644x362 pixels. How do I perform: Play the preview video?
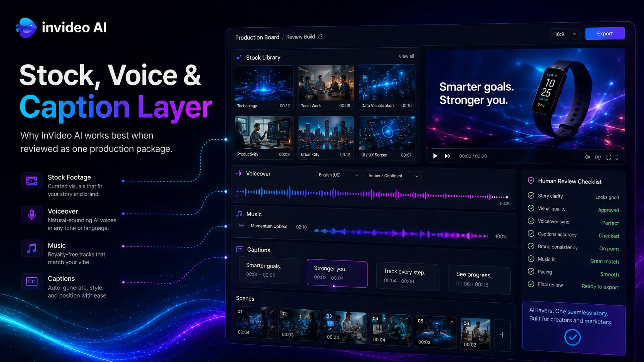435,156
